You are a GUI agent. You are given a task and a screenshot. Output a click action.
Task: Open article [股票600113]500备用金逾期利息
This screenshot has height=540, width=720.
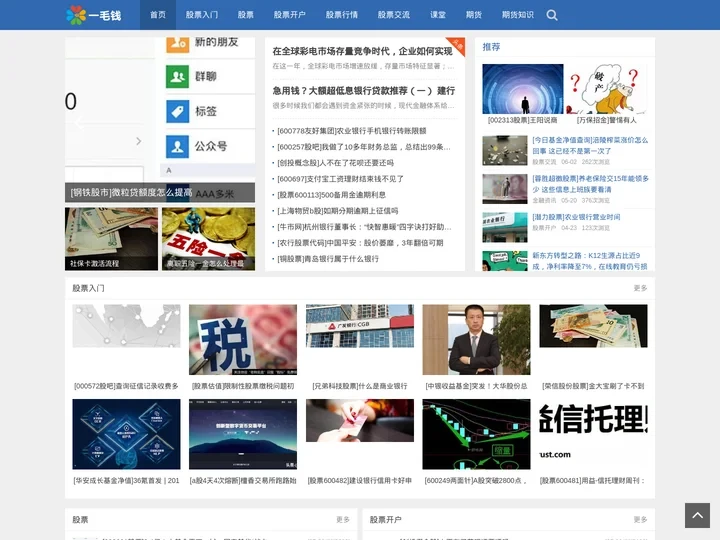pos(331,195)
